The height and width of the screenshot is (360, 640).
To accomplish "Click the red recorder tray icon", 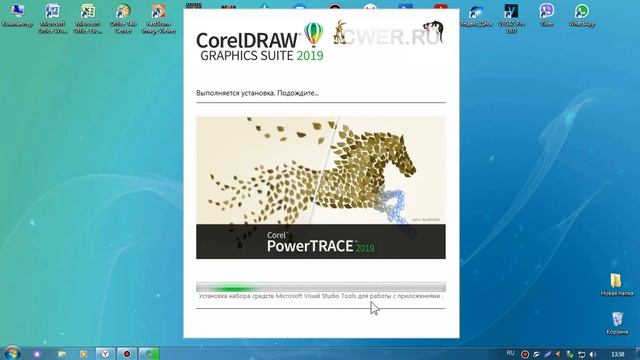I will [525, 354].
